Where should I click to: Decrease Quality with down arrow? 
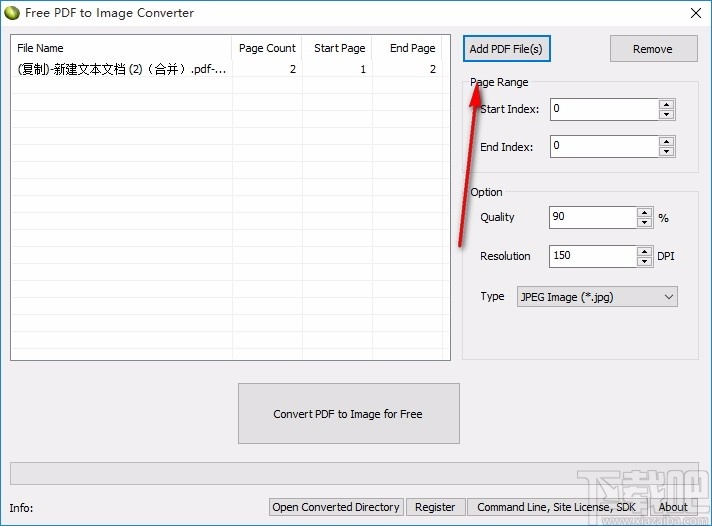tap(645, 222)
